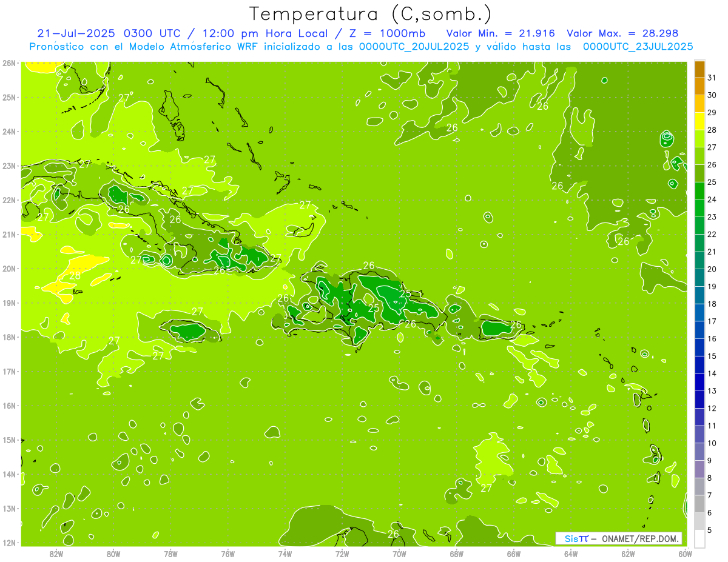Click the color legend value "24"

click(712, 199)
